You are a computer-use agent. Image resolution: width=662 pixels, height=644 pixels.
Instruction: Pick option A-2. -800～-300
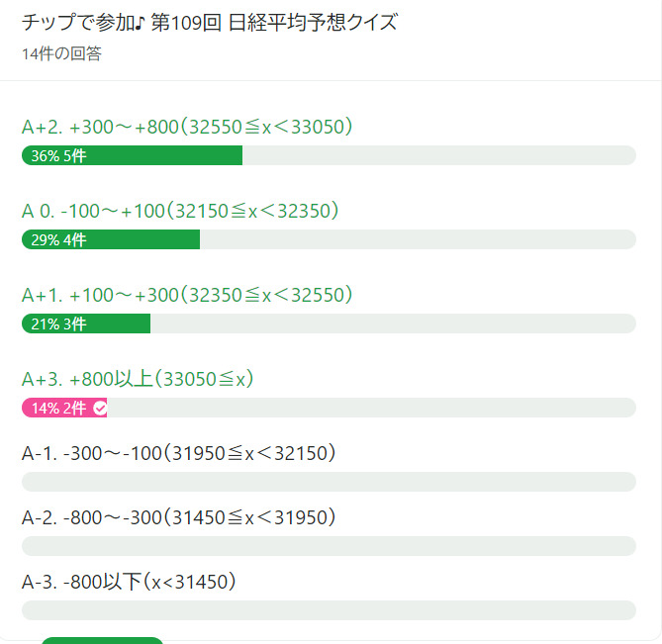[x=179, y=517]
